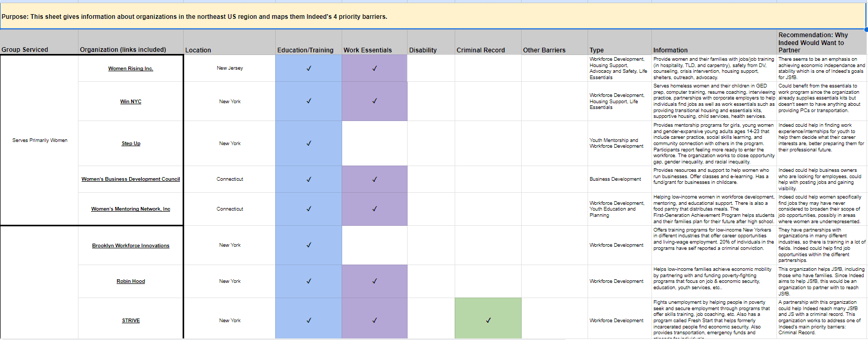Screen dimensions: 868x340
Task: Click the Business Development type cell
Action: pos(619,179)
